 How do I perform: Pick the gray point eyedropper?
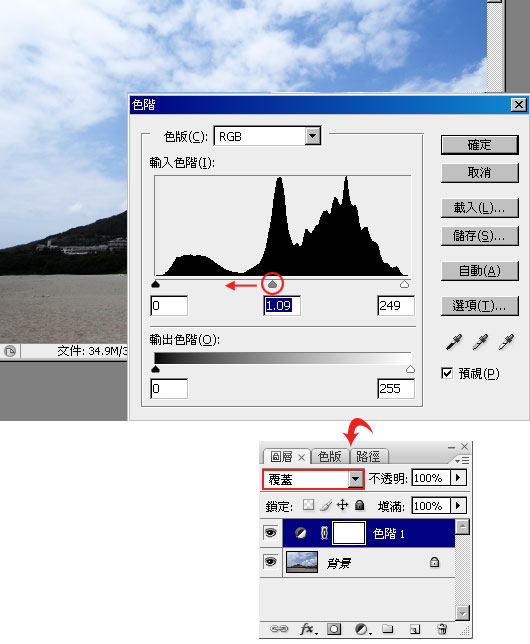pos(480,342)
